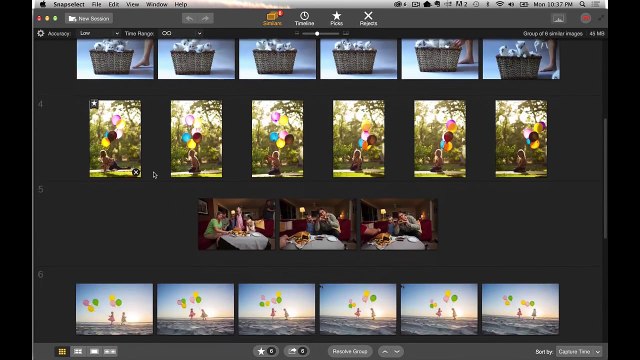
Task: Jump to previous group with up chevron
Action: pyautogui.click(x=384, y=351)
